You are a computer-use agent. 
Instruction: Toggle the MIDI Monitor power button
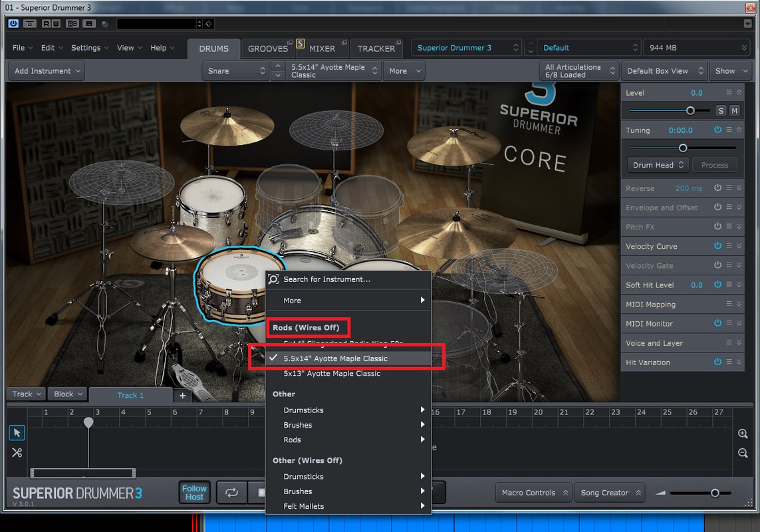718,323
